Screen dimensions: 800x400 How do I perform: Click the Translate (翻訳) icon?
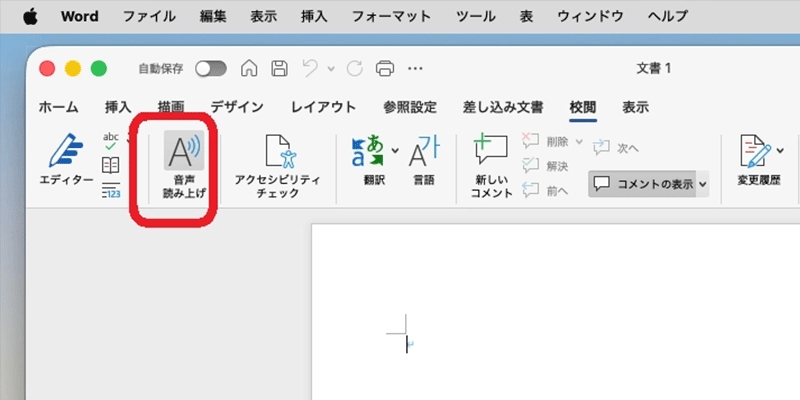coord(367,151)
